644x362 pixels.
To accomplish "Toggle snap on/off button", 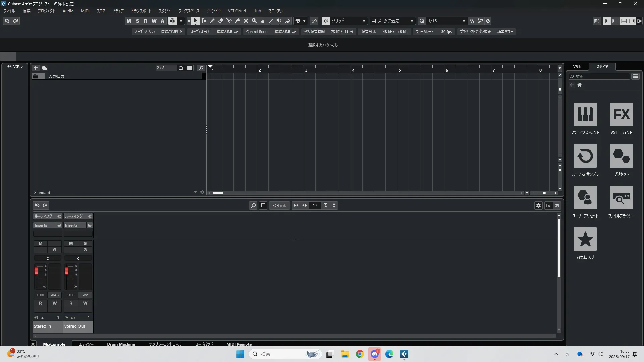I will coord(326,21).
